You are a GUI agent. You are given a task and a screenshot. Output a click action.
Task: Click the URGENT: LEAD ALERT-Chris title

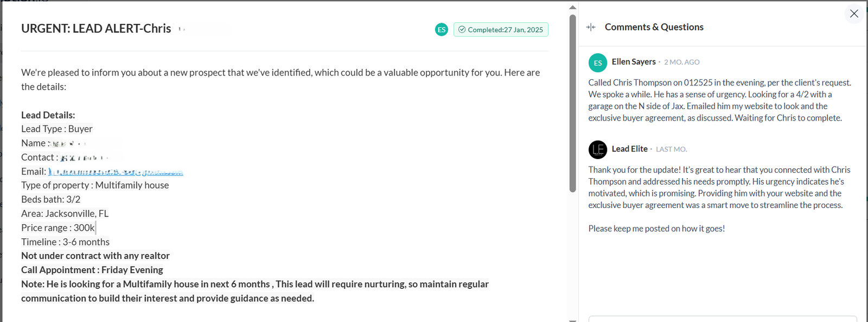coord(96,29)
